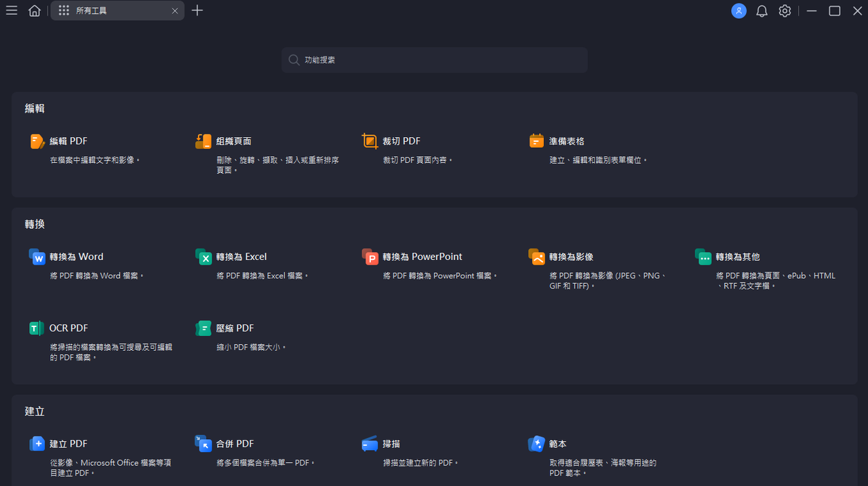
Task: Start the 掃描 scanner icon
Action: [370, 444]
